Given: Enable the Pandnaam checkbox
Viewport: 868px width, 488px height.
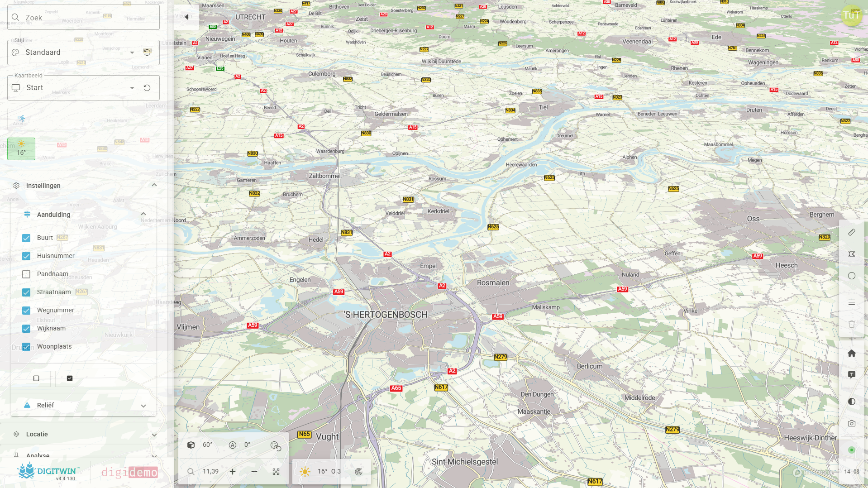Looking at the screenshot, I should [x=26, y=274].
